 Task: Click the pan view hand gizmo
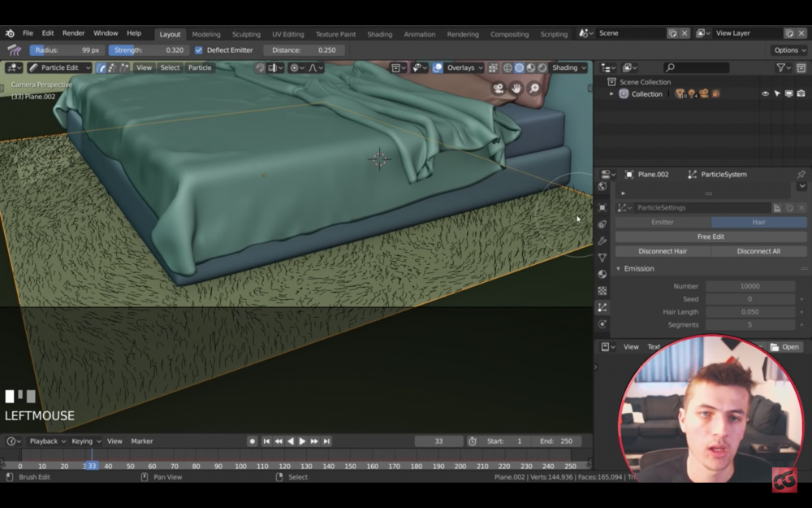coord(516,89)
